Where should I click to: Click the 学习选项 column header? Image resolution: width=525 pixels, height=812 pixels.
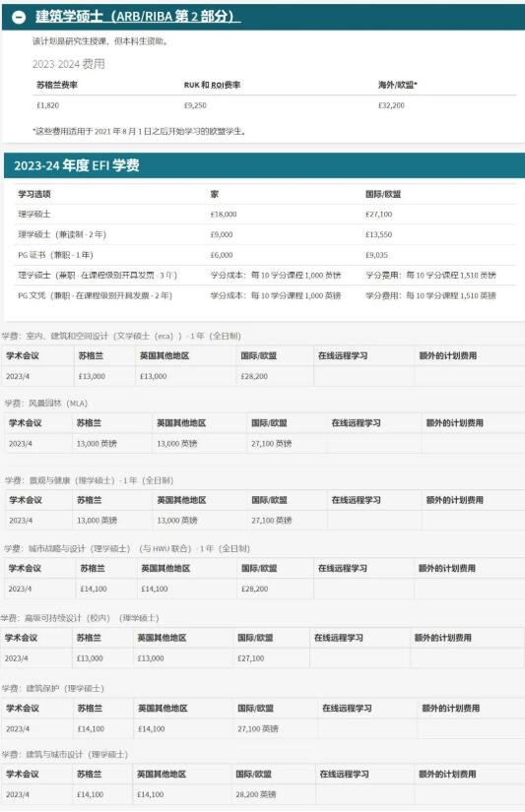pyautogui.click(x=34, y=194)
